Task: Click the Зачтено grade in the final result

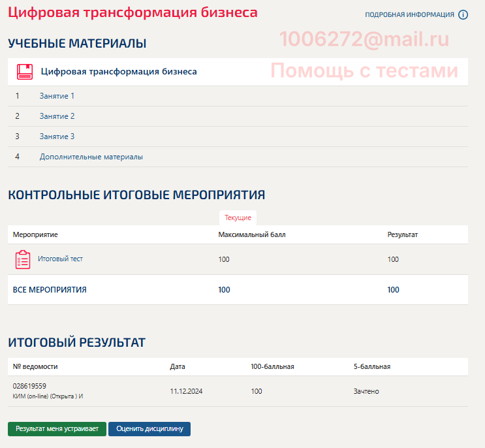Action: point(366,391)
